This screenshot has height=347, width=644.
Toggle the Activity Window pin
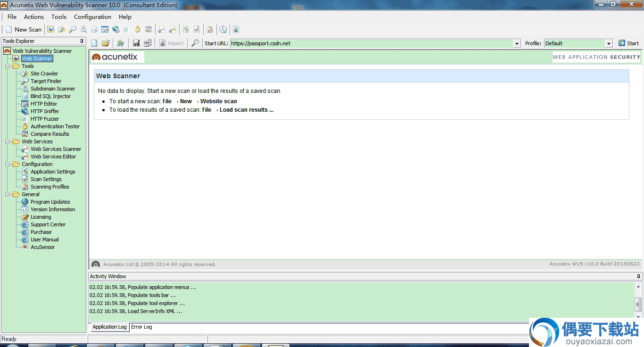point(638,276)
